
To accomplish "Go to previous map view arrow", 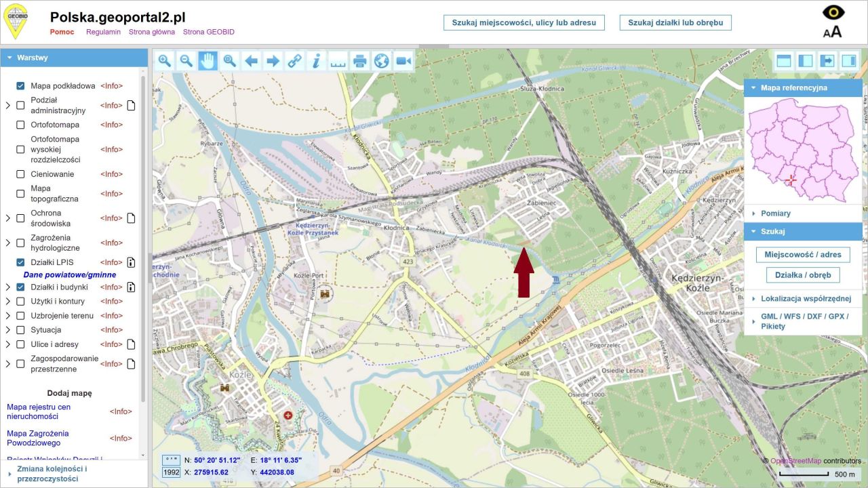I will coord(252,61).
